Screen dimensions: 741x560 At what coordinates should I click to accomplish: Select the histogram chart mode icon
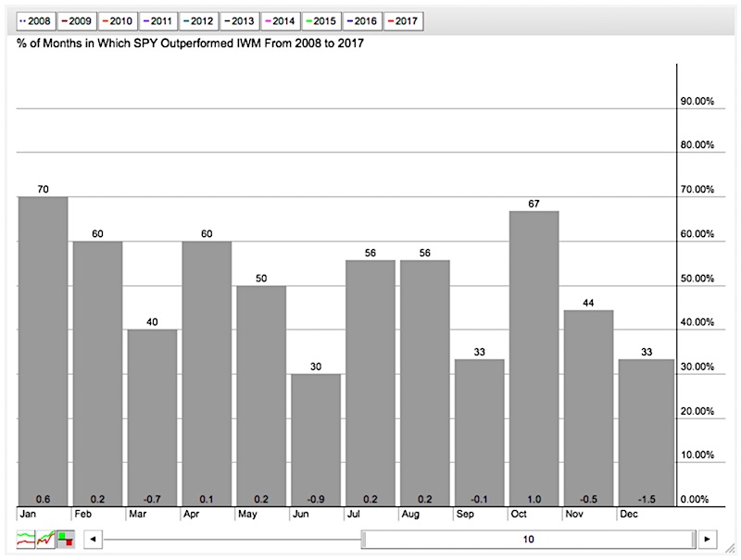coord(66,539)
